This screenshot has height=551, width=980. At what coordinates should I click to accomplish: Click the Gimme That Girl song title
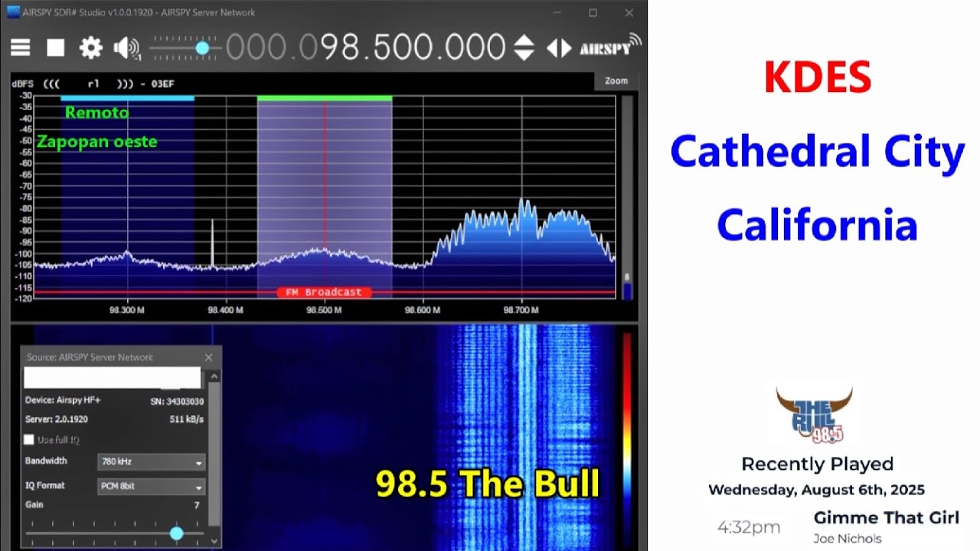(x=886, y=518)
